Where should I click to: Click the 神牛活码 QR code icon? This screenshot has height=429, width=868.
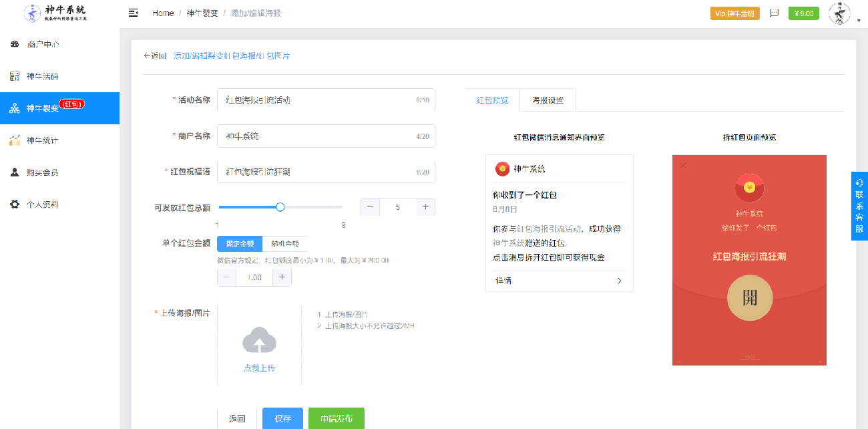coord(15,76)
